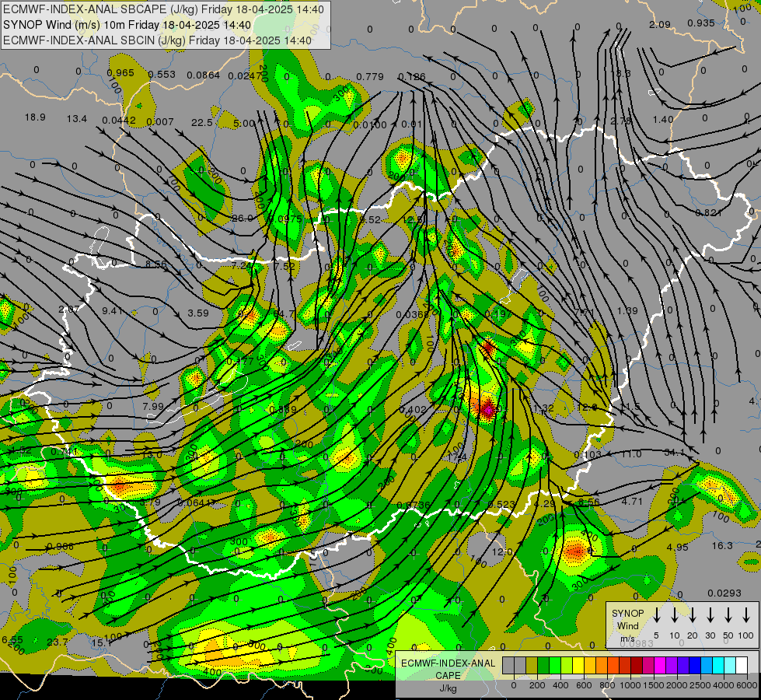
Task: Click the 'm/s' wind legend unit
Action: tap(627, 639)
